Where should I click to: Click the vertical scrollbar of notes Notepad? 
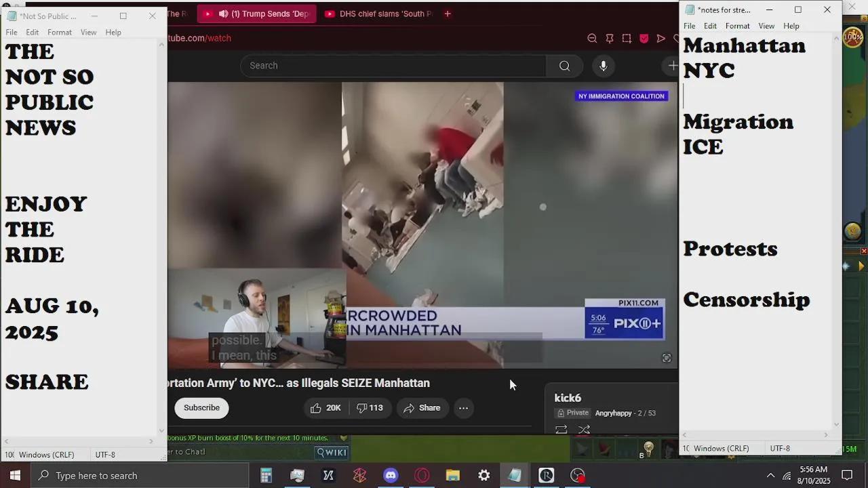click(x=836, y=230)
